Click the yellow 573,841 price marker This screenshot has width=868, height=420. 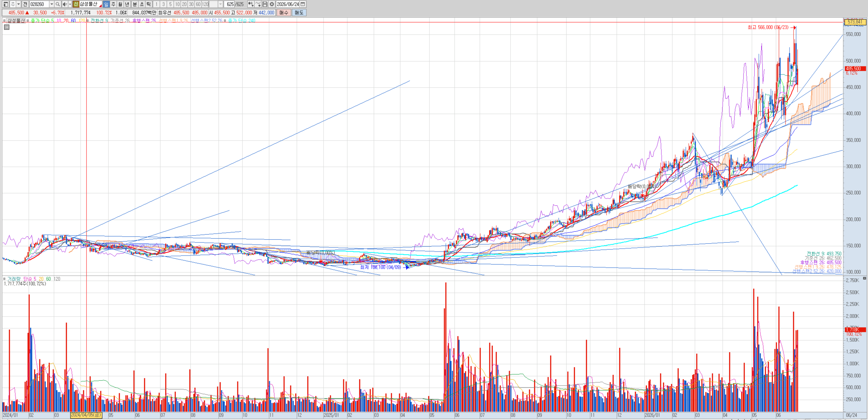855,22
